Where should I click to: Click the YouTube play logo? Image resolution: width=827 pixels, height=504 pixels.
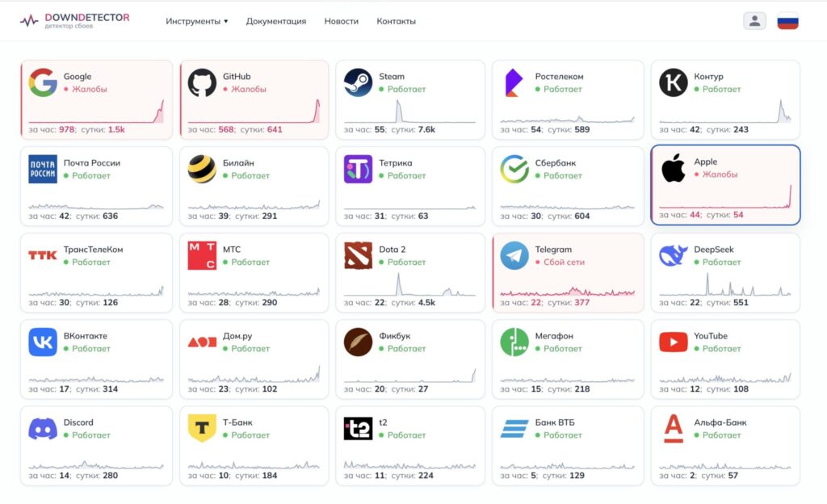pos(674,342)
